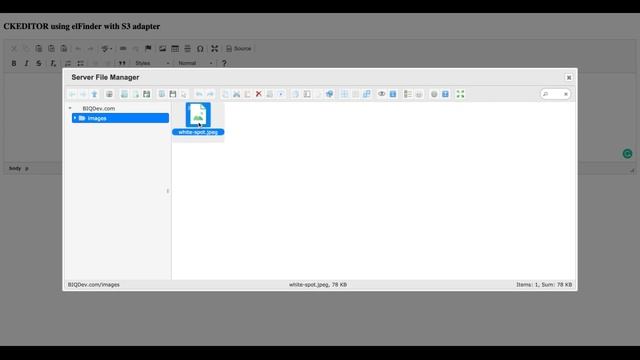Click the blue Get Info icon

click(393, 94)
